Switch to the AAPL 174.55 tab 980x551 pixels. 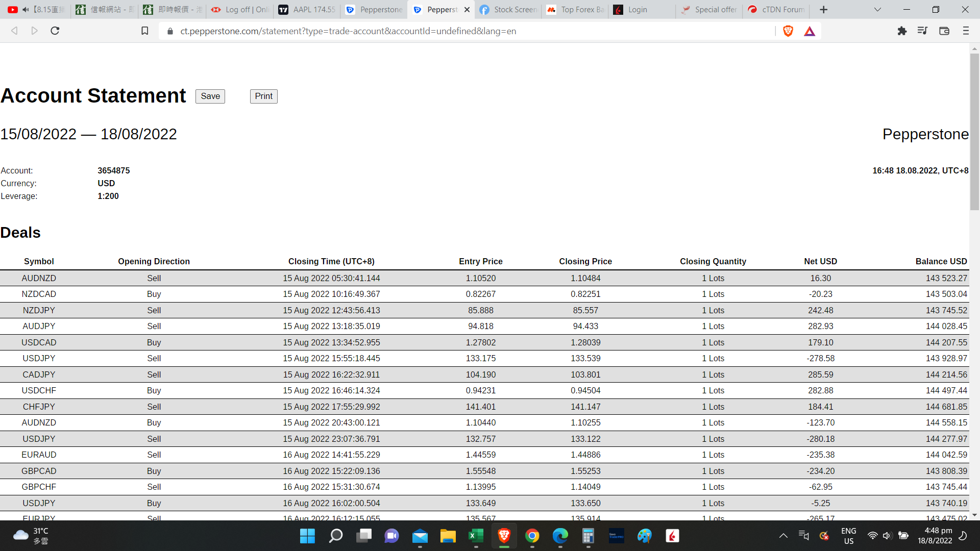point(308,10)
